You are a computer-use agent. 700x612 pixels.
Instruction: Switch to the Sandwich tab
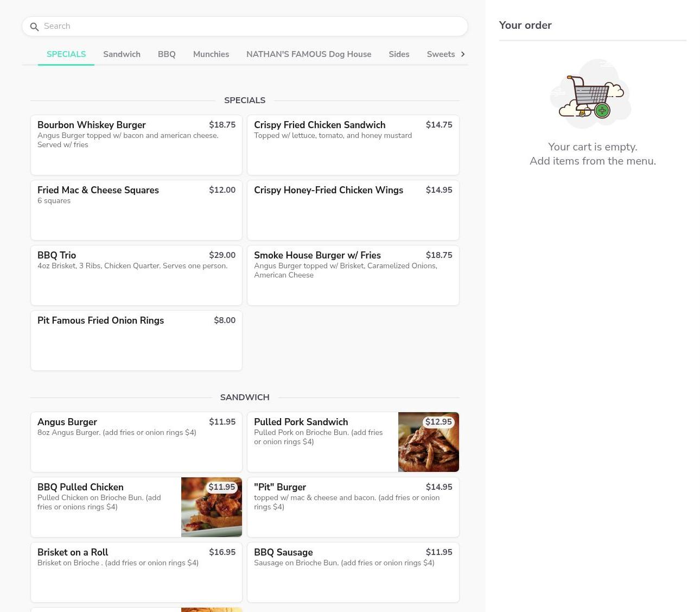tap(122, 54)
